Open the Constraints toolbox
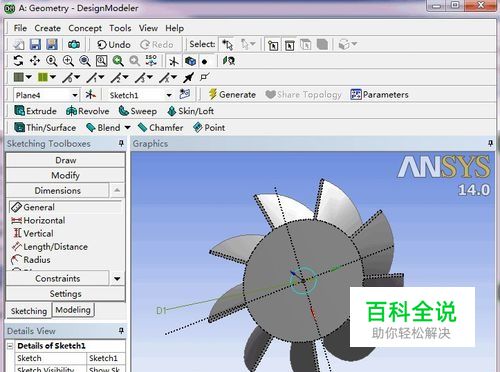Viewport: 500px width, 372px height. click(x=58, y=278)
